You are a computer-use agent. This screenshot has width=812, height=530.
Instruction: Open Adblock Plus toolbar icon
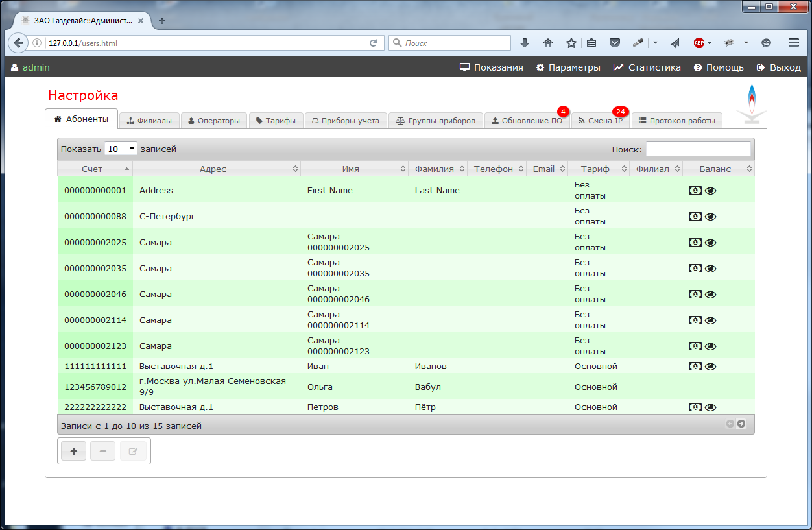pos(699,43)
